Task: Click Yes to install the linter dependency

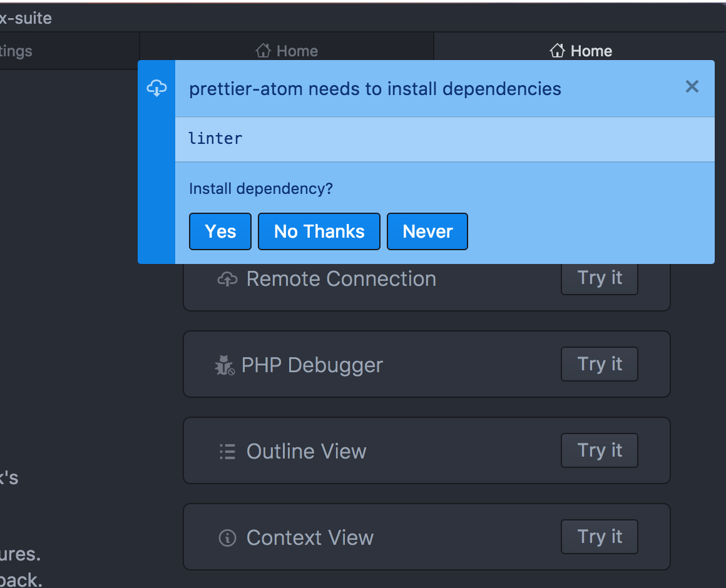Action: tap(220, 231)
